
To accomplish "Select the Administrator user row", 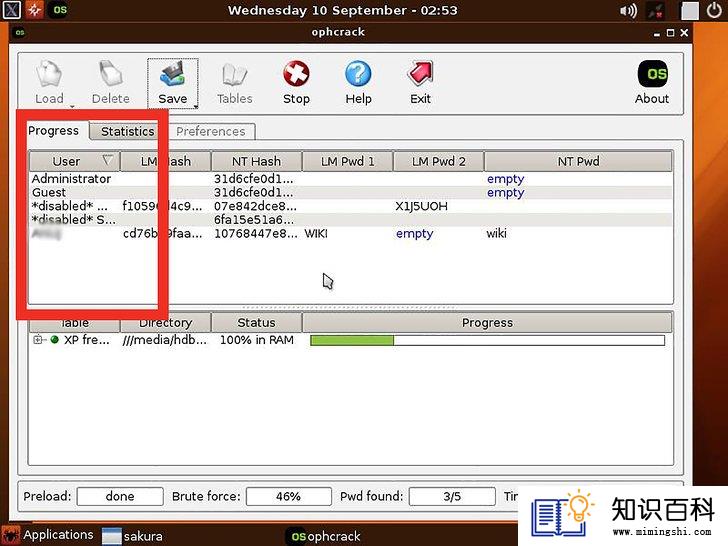I will click(x=351, y=179).
